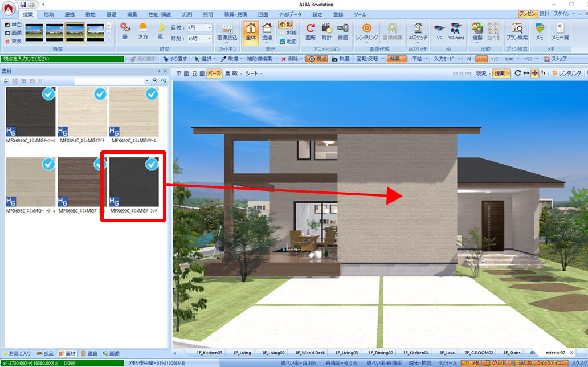Click the 回転 rotate animation icon
The height and width of the screenshot is (367, 588).
coord(310,30)
